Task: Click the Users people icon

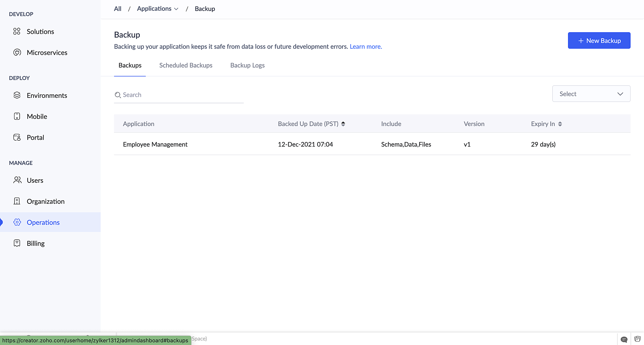Action: (x=17, y=180)
